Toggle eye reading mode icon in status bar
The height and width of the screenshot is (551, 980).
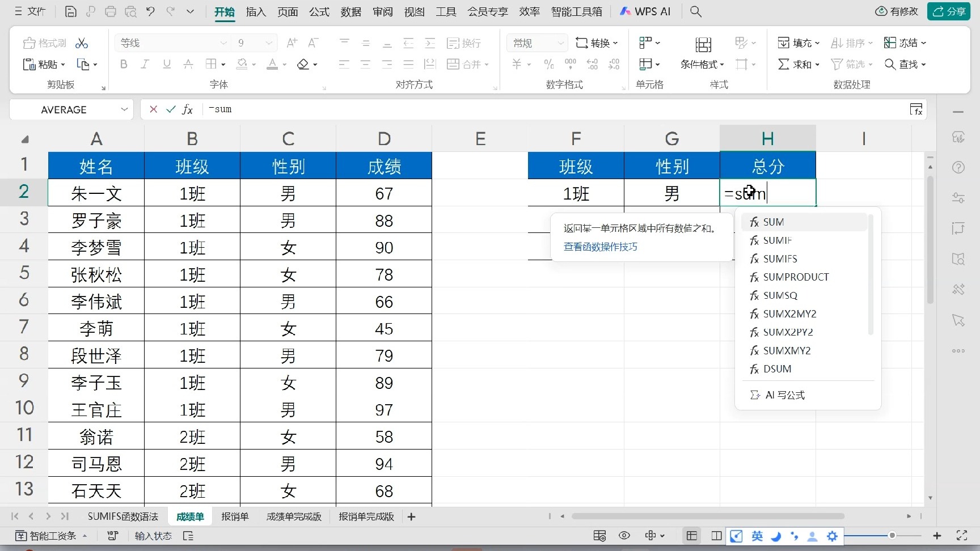tap(624, 535)
